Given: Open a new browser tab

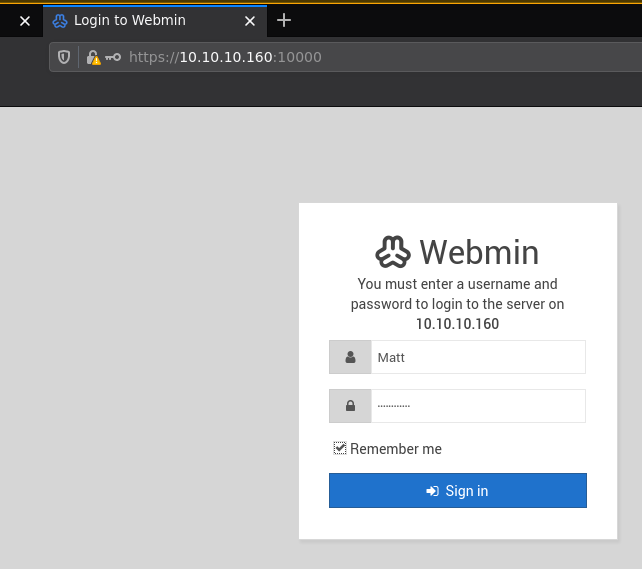Looking at the screenshot, I should pyautogui.click(x=284, y=20).
